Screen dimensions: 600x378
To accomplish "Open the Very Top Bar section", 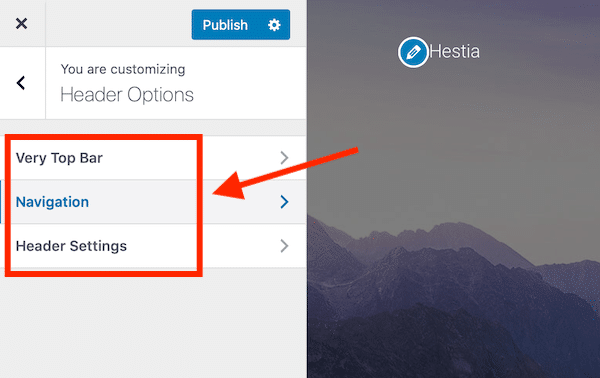I will pyautogui.click(x=153, y=158).
